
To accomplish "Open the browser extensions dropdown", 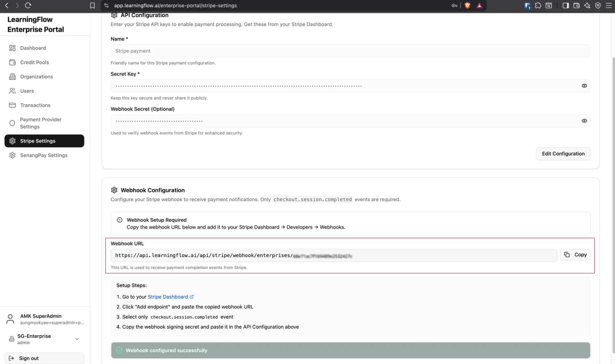I will pos(538,6).
